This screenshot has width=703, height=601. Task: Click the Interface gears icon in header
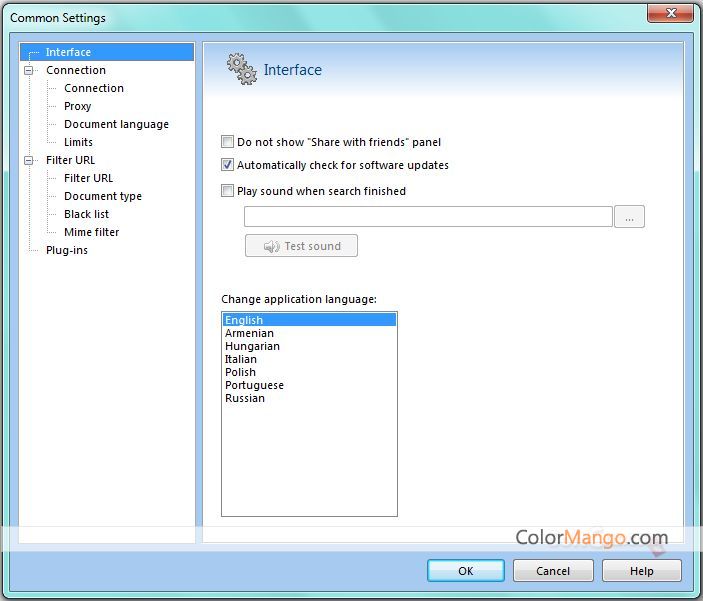[x=241, y=69]
